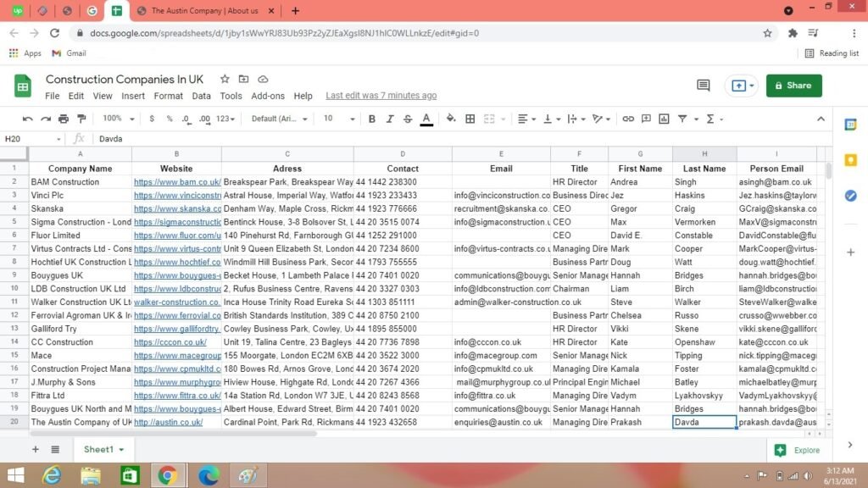Open the cccon.co.uk link
This screenshot has height=488, width=868.
coord(170,342)
